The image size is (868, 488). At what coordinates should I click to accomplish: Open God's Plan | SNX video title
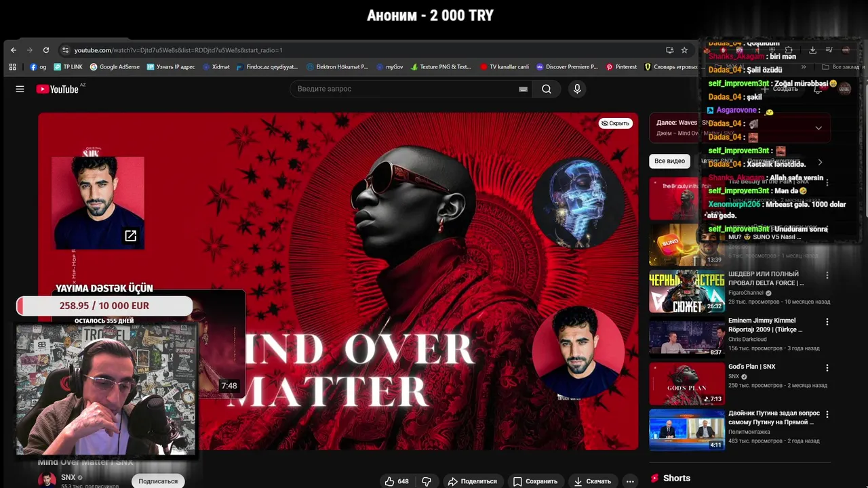[751, 367]
